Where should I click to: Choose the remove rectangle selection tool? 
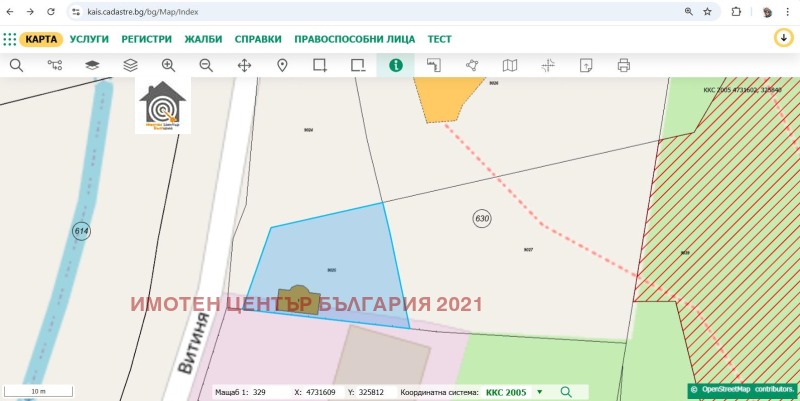[x=358, y=65]
